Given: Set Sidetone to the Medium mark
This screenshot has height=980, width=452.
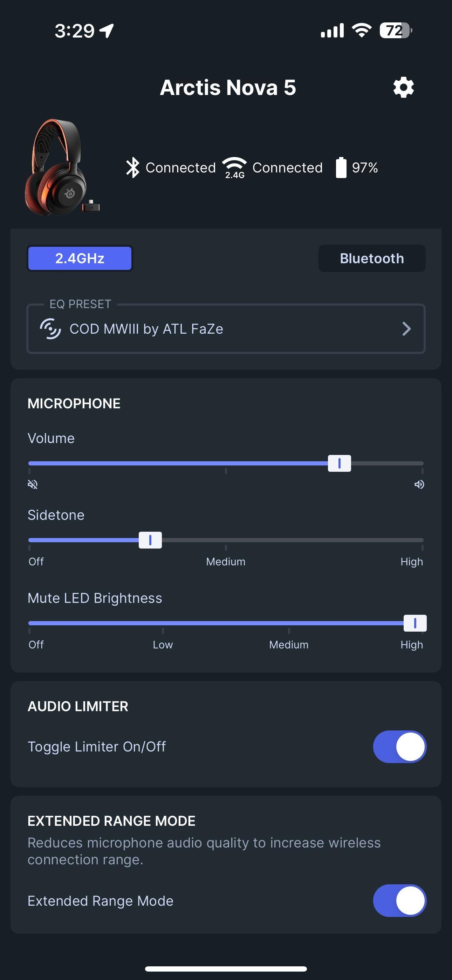Looking at the screenshot, I should [226, 540].
